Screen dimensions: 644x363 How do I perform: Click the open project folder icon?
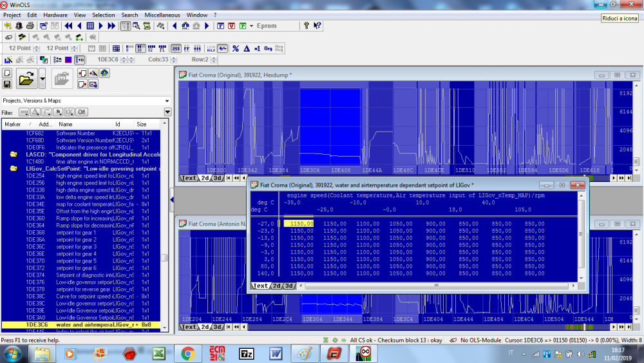click(x=26, y=79)
